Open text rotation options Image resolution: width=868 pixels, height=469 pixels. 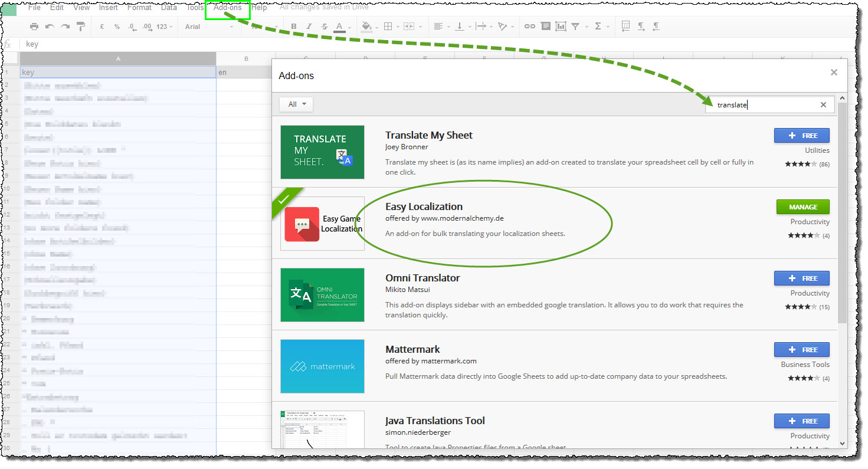[503, 27]
